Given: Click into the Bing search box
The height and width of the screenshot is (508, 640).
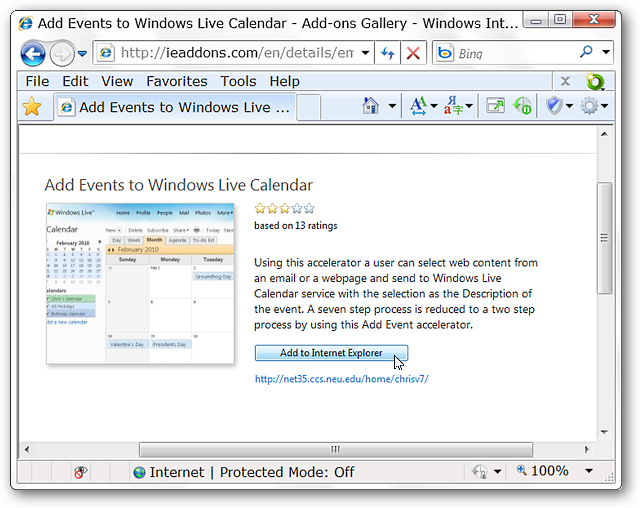Looking at the screenshot, I should 514,53.
